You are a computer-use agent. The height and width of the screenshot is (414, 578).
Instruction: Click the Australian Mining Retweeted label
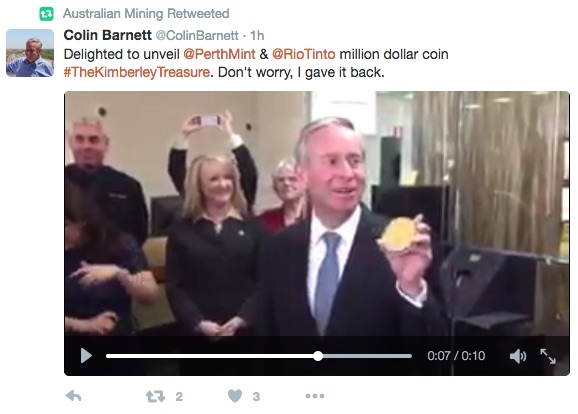point(146,14)
